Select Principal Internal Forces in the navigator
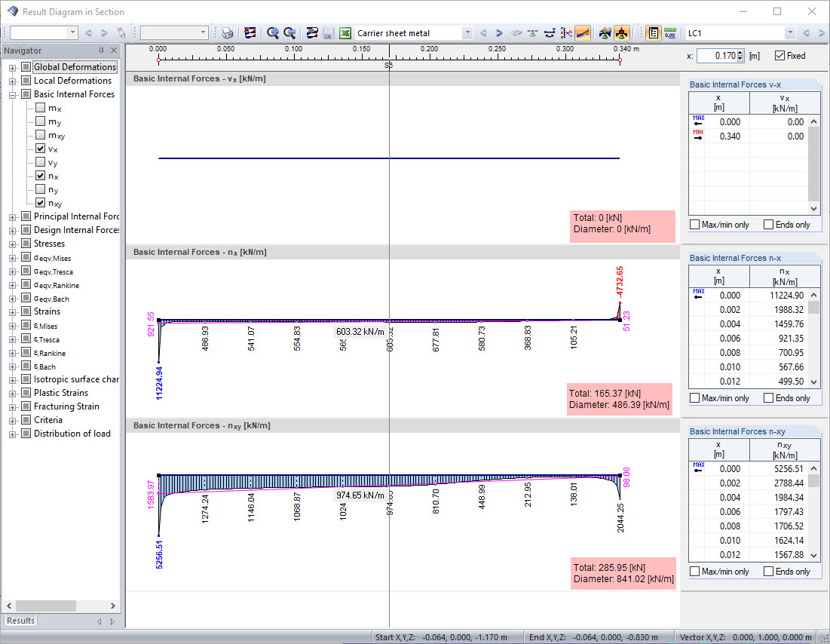 75,216
